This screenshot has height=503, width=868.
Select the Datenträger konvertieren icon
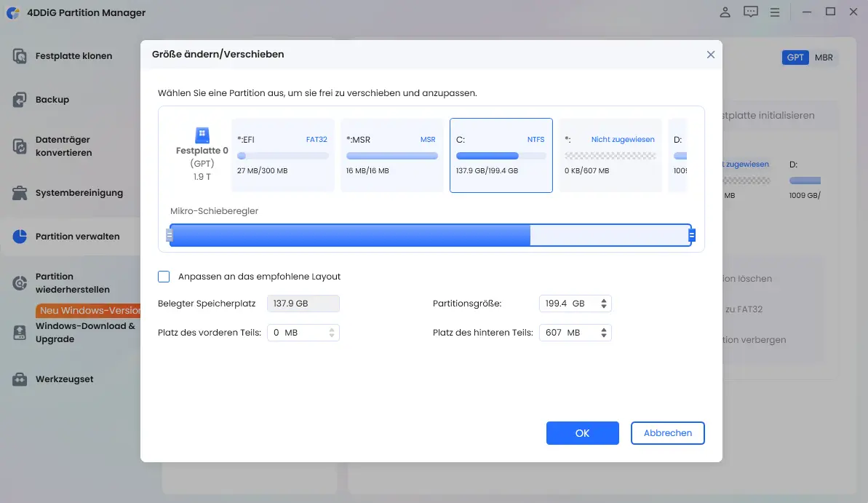pyautogui.click(x=20, y=146)
